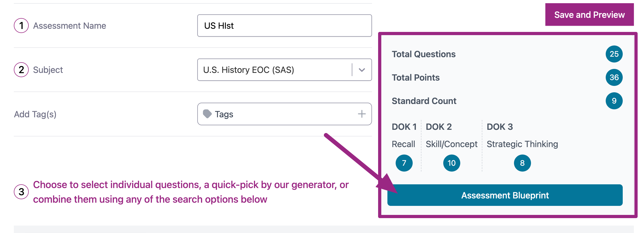Viewport: 644px width, 233px height.
Task: Click the Total Points badge showing 36
Action: point(614,77)
